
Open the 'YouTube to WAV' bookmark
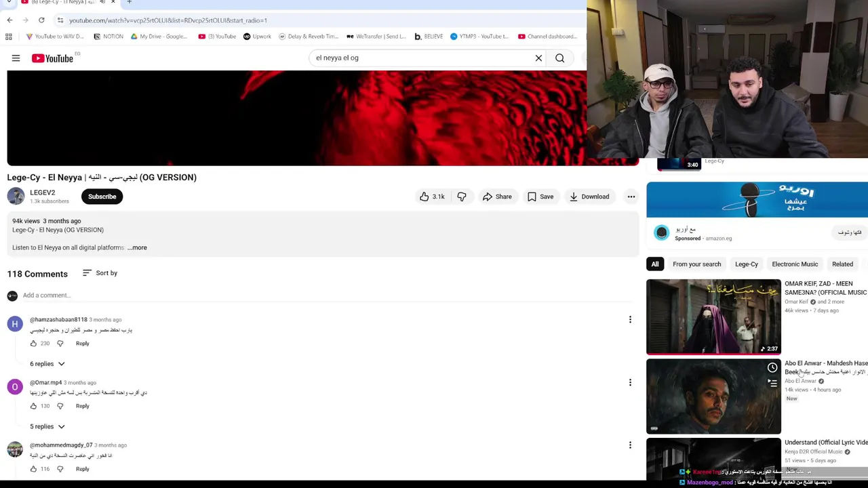point(54,37)
